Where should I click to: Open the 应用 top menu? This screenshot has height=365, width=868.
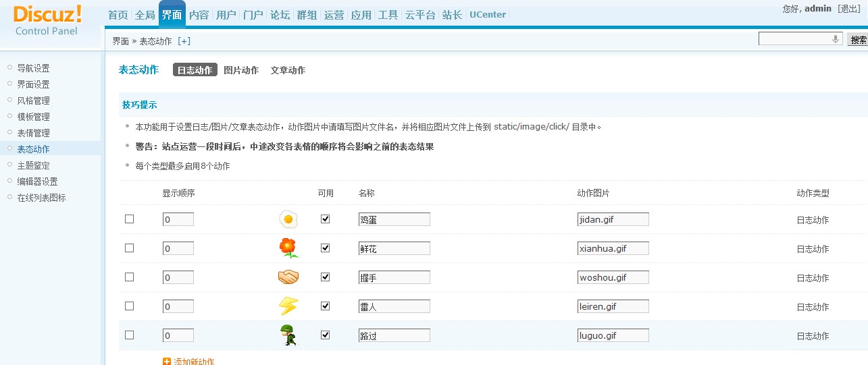coord(361,15)
